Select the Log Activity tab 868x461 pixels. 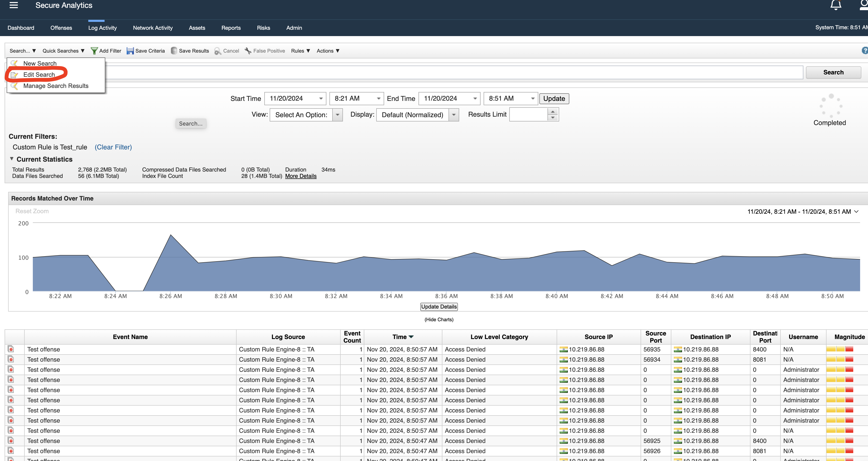[103, 28]
